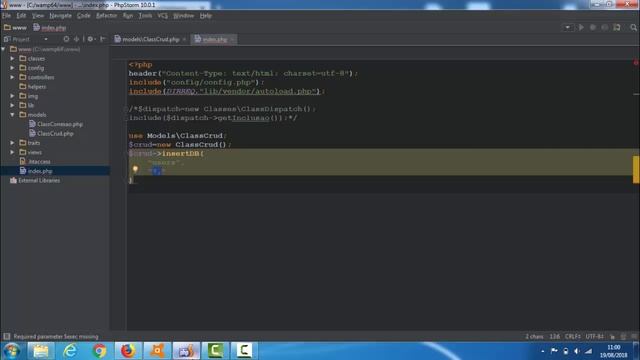
Task: Open the Help menu
Action: 206,16
